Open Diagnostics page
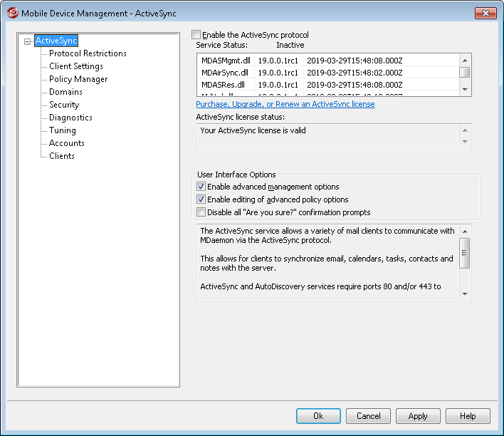 [x=70, y=118]
